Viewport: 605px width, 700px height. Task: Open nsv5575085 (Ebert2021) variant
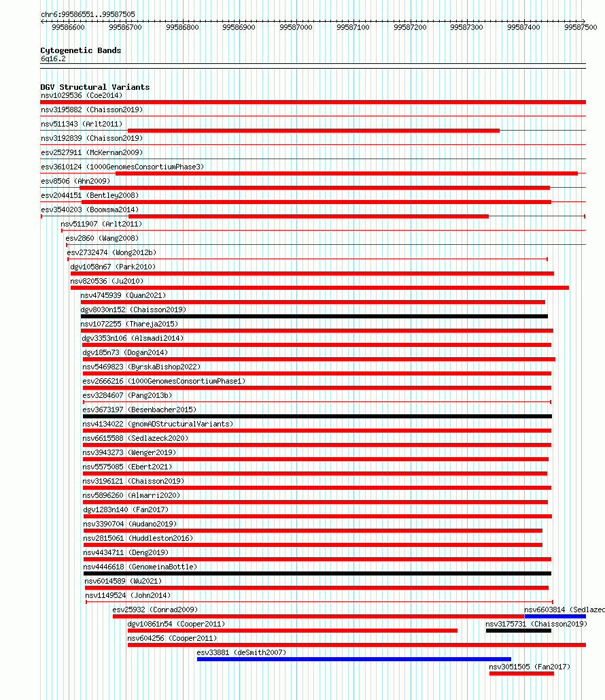(127, 467)
